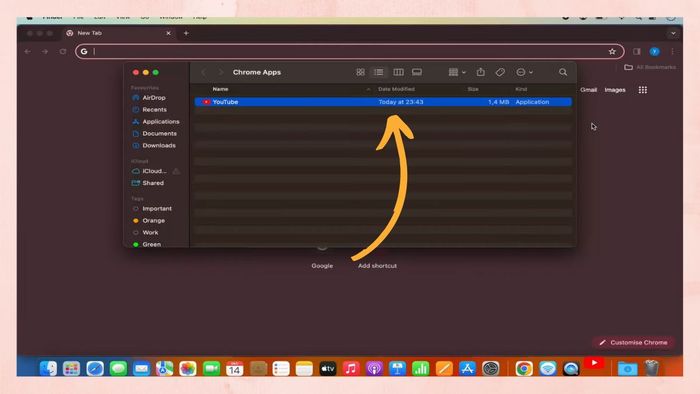Switch Finder to gallery view
This screenshot has width=700, height=394.
pos(417,72)
